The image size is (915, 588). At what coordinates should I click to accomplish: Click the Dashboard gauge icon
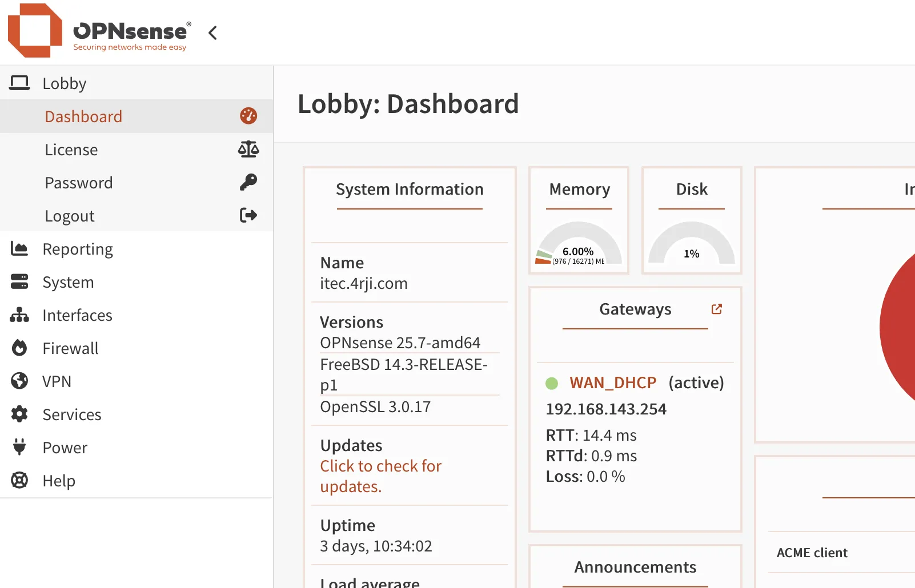tap(248, 116)
